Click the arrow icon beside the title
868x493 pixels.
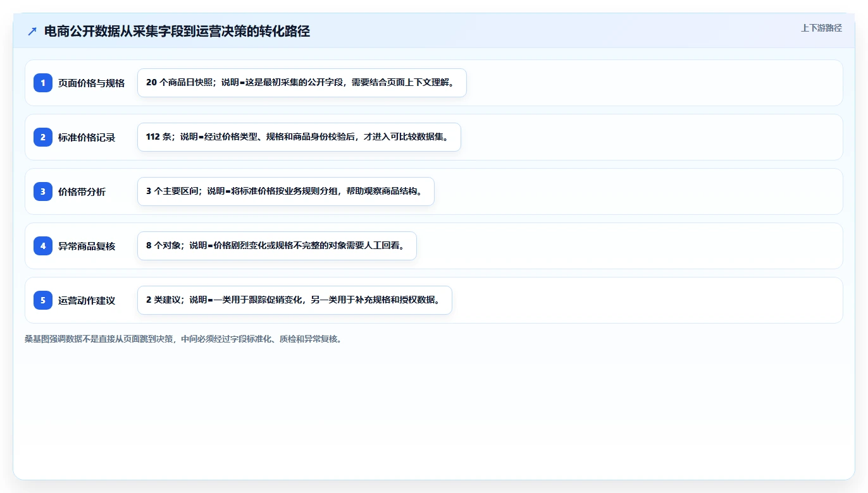pyautogui.click(x=32, y=31)
